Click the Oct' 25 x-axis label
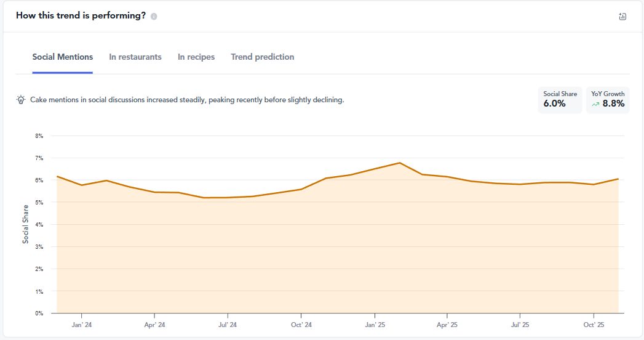644x340 pixels. pyautogui.click(x=594, y=325)
